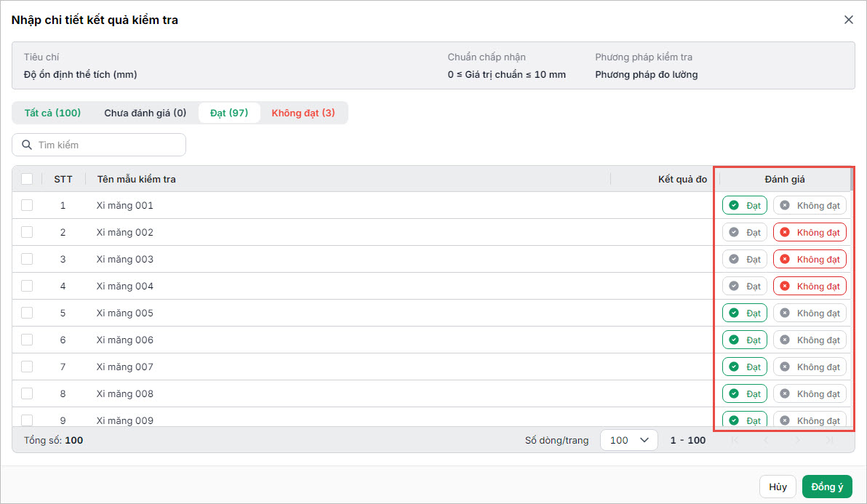Mark Xi măng 004 as Không đạt
The width and height of the screenshot is (867, 504).
[810, 287]
